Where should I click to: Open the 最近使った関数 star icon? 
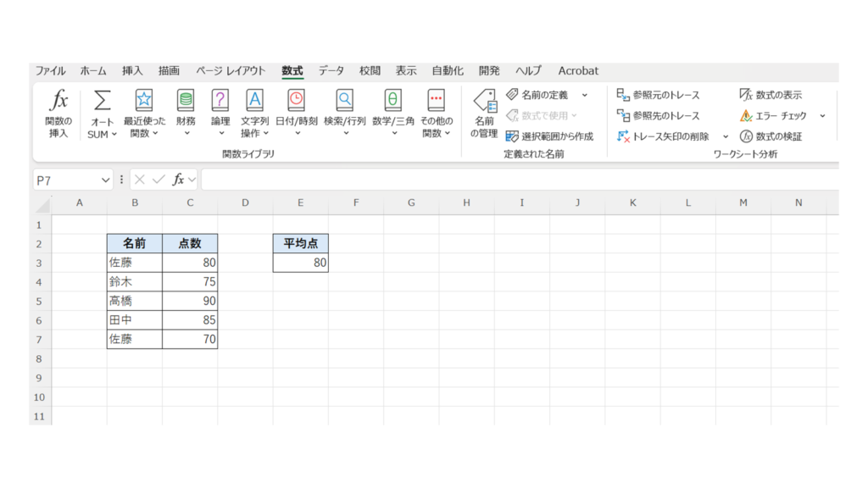pos(144,101)
